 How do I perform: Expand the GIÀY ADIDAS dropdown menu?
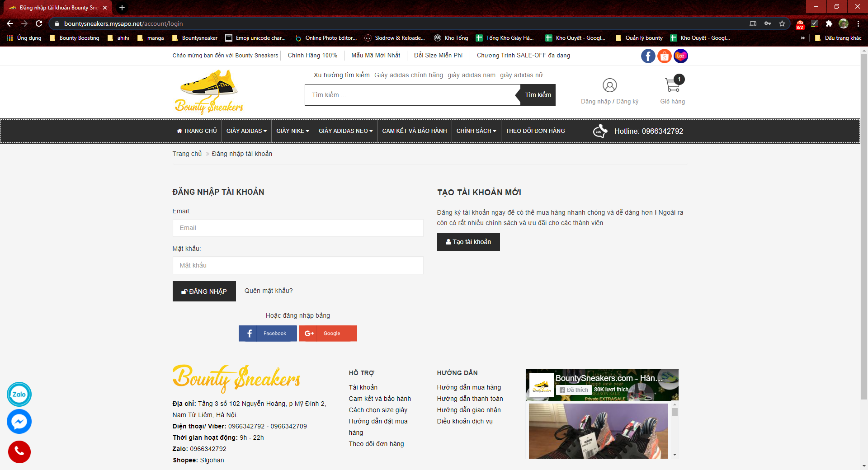[246, 131]
